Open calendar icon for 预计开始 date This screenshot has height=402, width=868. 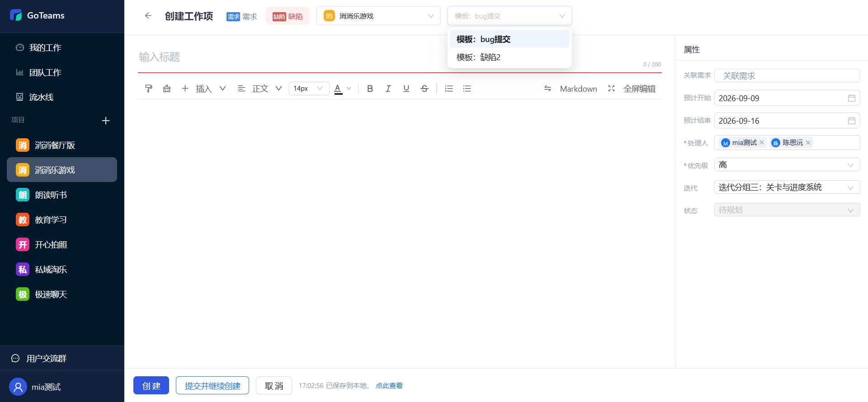click(x=851, y=98)
